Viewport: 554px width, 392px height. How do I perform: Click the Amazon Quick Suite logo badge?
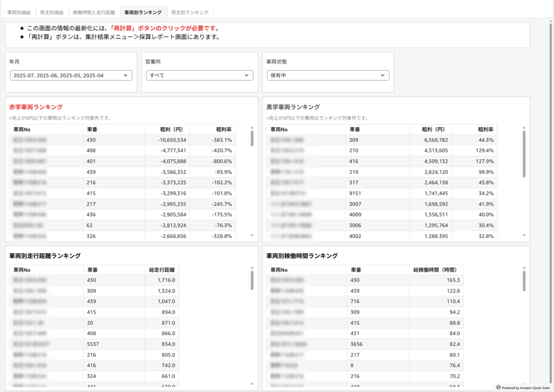522,387
